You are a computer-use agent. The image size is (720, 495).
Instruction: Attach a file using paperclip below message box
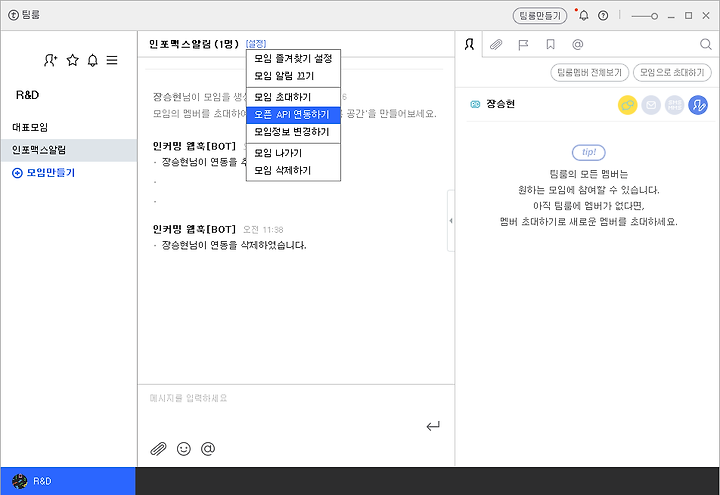(x=158, y=449)
